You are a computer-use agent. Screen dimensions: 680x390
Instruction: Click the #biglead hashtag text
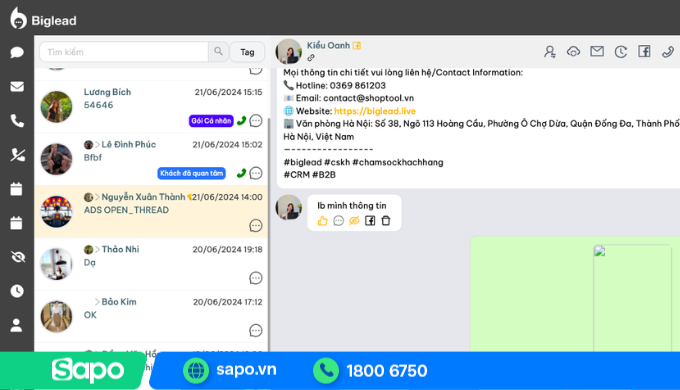[x=303, y=162]
